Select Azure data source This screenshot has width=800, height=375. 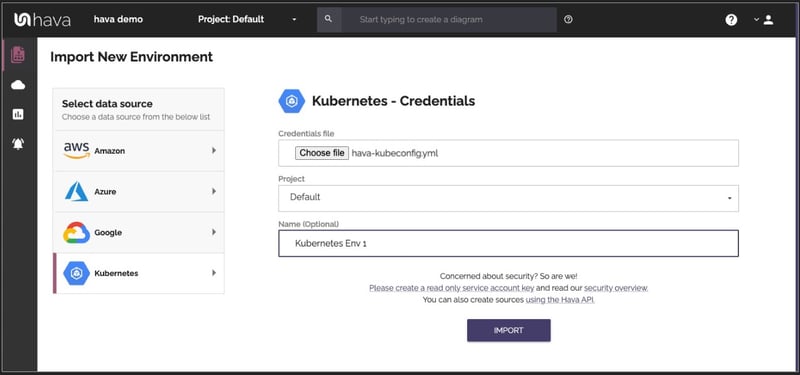click(139, 191)
